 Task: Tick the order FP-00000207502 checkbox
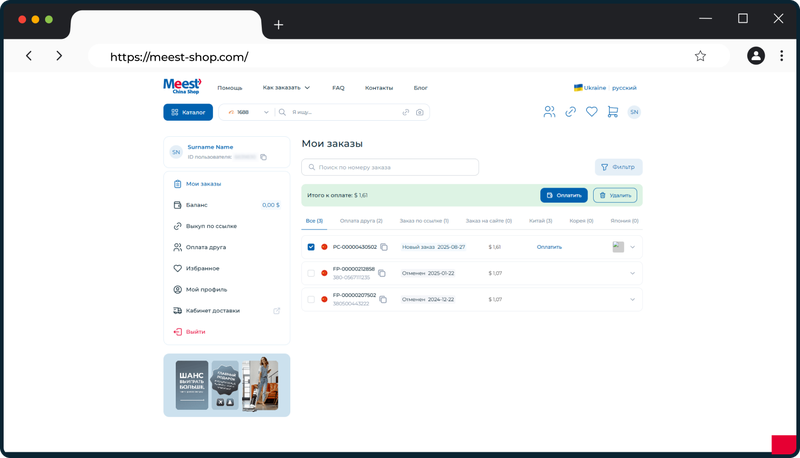(x=311, y=299)
